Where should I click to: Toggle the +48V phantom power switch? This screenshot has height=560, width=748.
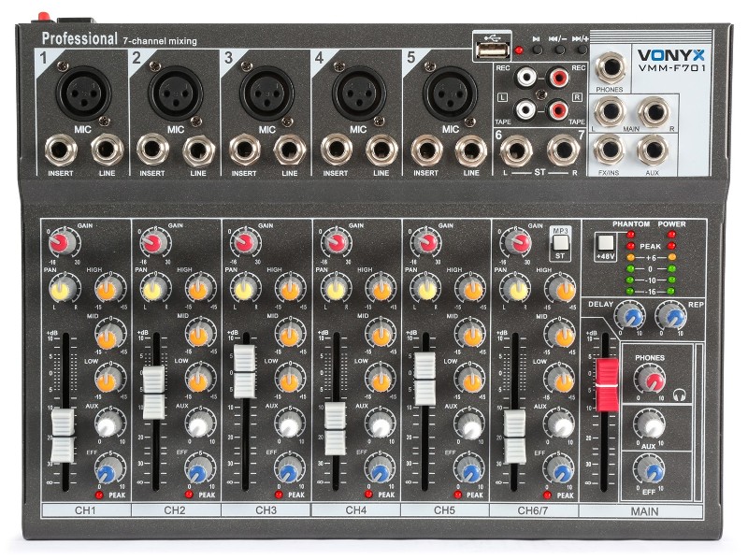click(604, 243)
